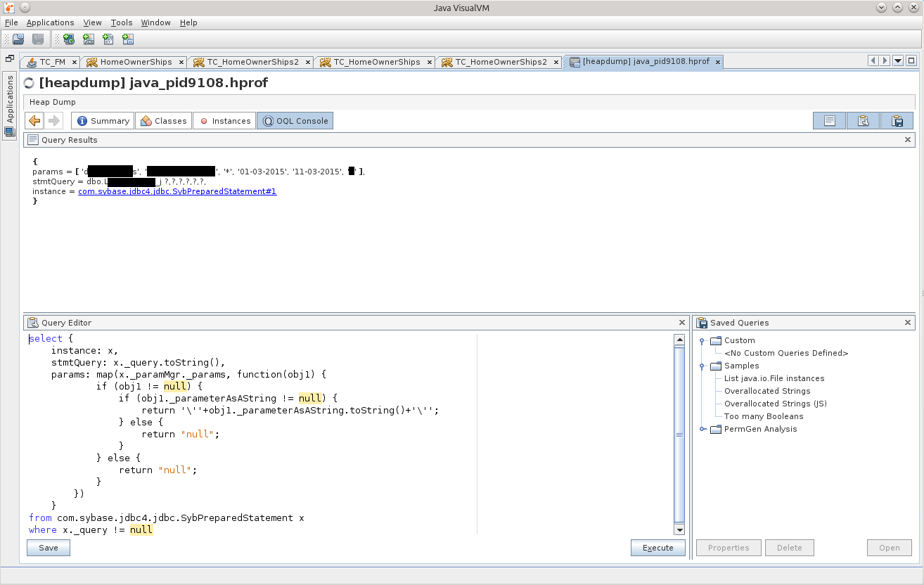This screenshot has height=585, width=924.
Task: Open the File menu
Action: pyautogui.click(x=11, y=22)
